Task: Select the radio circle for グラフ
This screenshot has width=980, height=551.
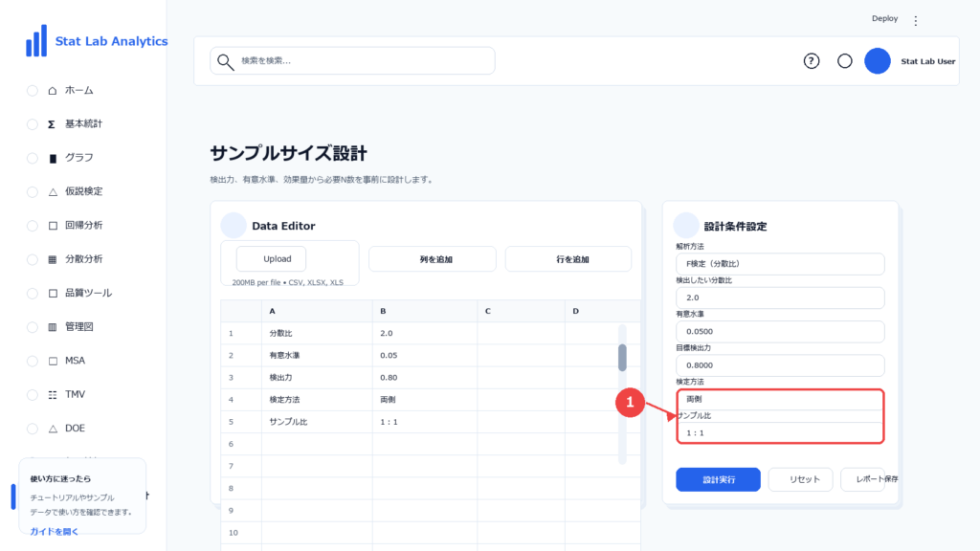Action: [33, 158]
